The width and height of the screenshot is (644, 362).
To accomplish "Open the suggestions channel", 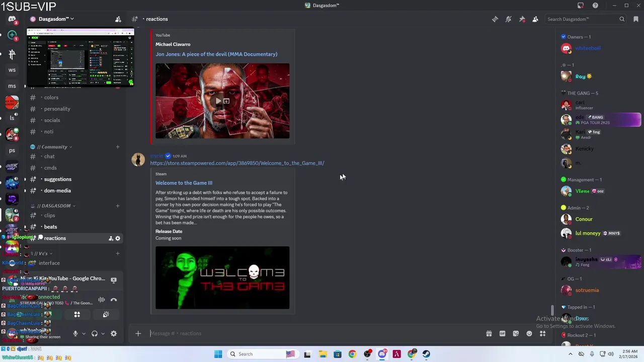I will [x=57, y=179].
